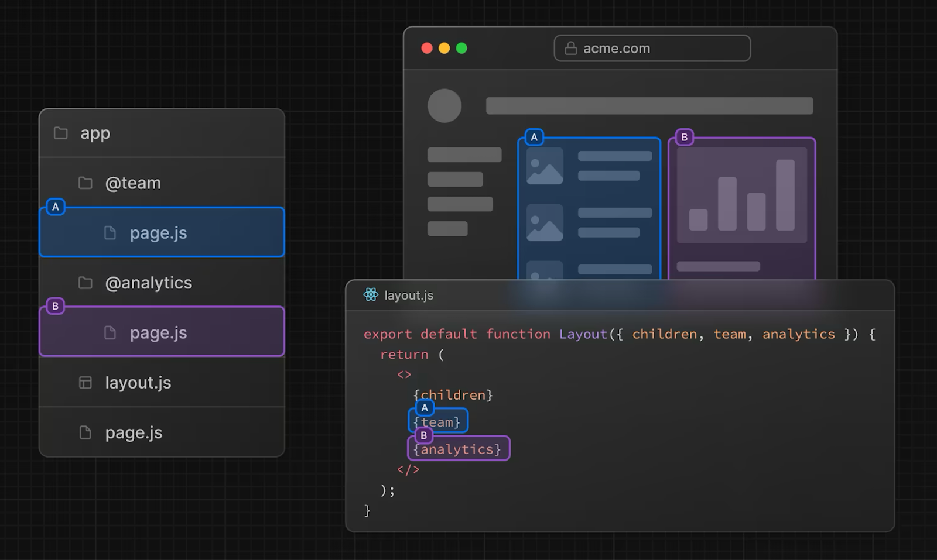Click the padlock icon in the address bar
Screen dimensions: 937x560
coord(571,48)
